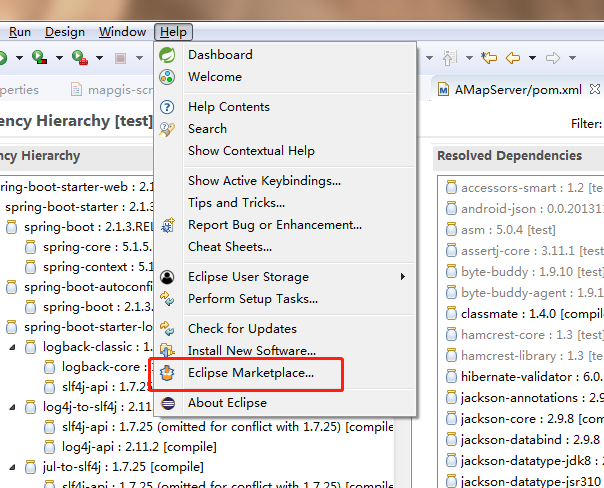Click the Last Edit Location star-arrow icon
Image resolution: width=604 pixels, height=488 pixels.
(x=489, y=58)
